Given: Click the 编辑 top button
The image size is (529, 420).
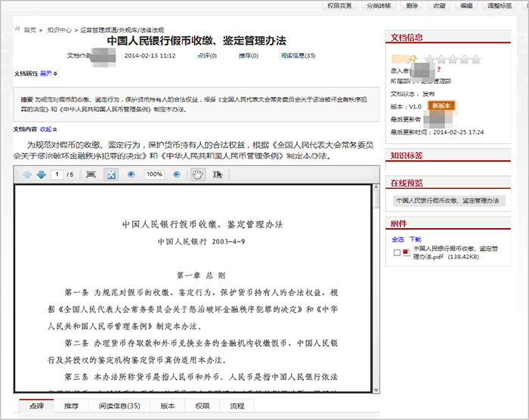Looking at the screenshot, I should [x=466, y=5].
